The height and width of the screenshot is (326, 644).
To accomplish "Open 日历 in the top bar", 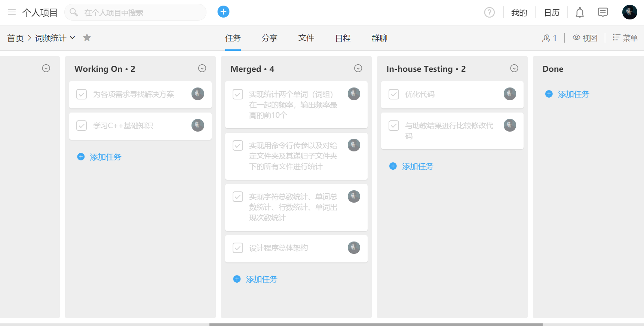I will [x=552, y=13].
